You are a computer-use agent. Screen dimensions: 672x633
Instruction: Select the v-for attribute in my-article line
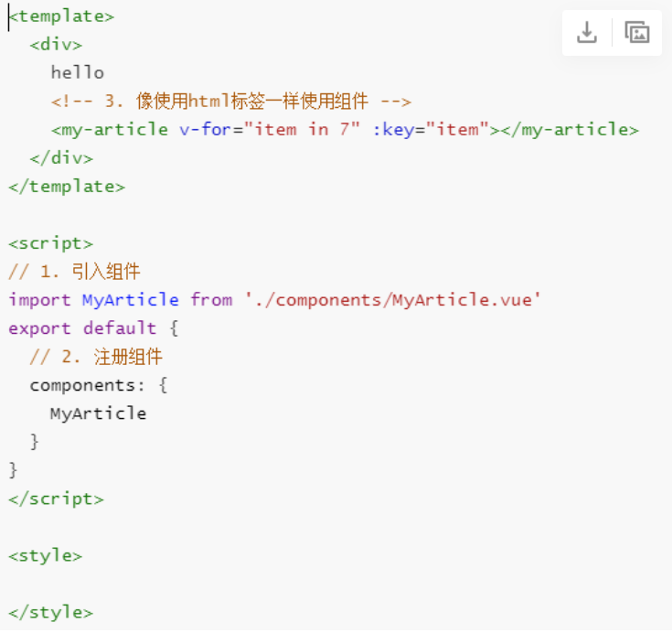(x=206, y=130)
